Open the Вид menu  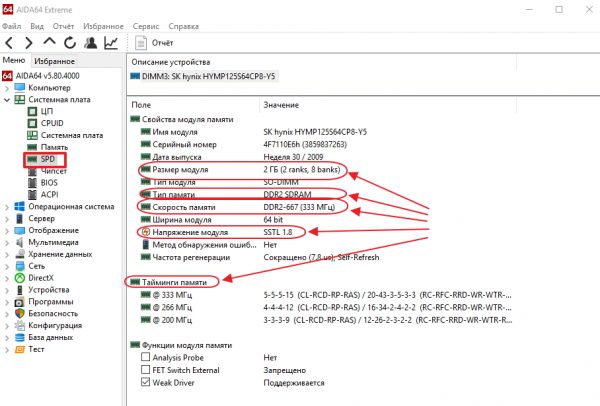(x=37, y=26)
